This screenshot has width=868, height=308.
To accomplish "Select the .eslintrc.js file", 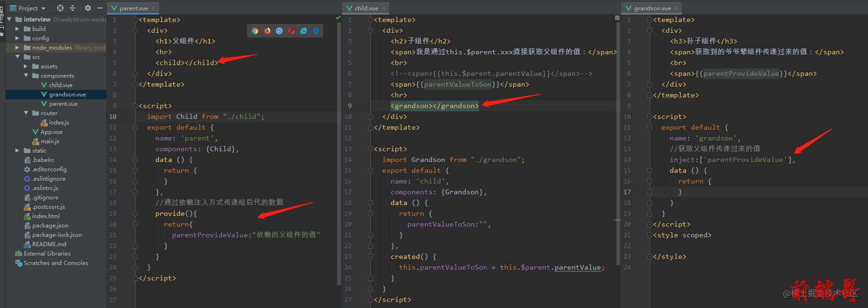I will pyautogui.click(x=45, y=188).
